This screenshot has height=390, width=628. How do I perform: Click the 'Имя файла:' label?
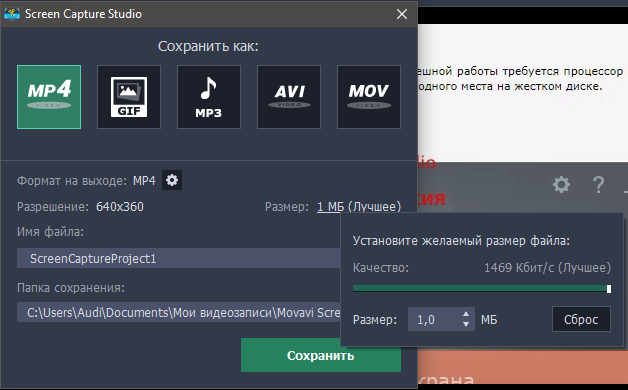point(50,232)
